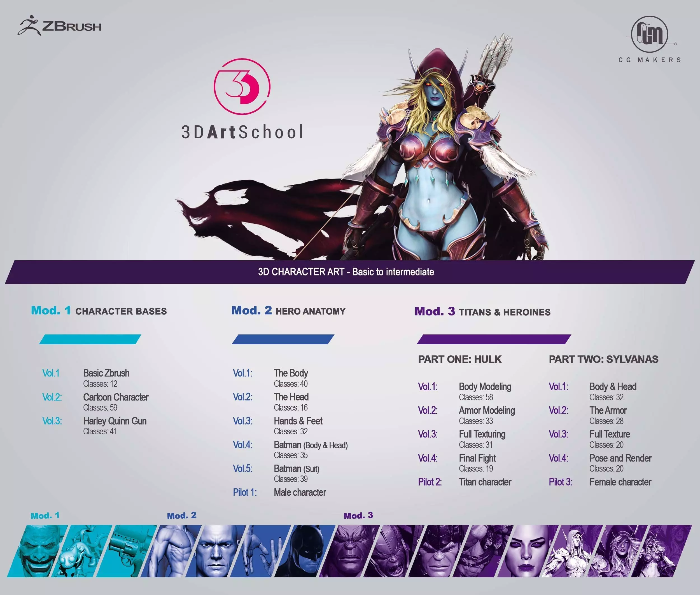Click the Cartoon Character volume title
700x595 pixels.
click(x=116, y=397)
